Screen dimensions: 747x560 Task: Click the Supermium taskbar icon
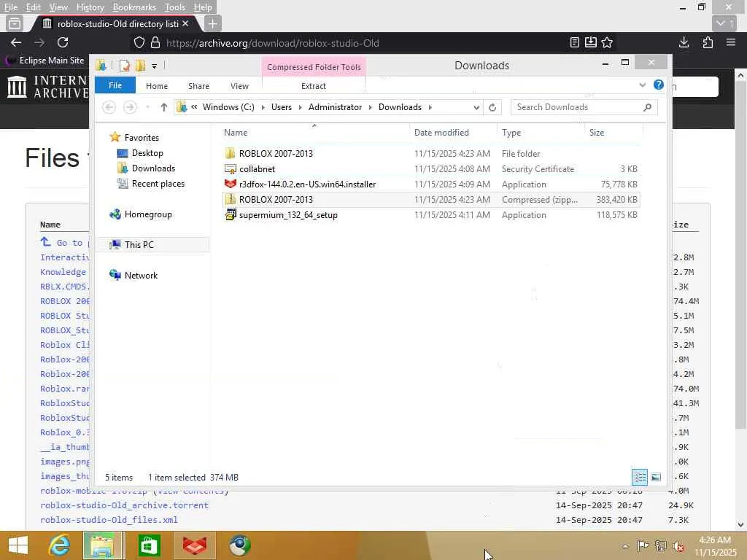point(239,545)
